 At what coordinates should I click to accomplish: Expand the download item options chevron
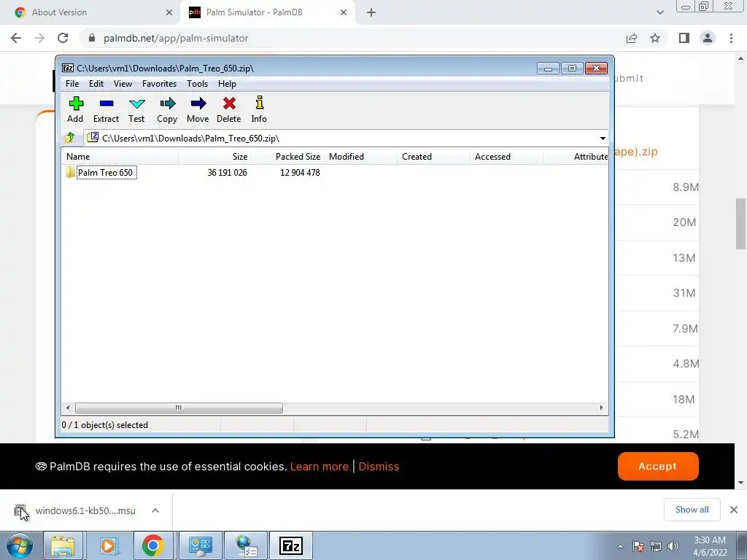click(155, 510)
